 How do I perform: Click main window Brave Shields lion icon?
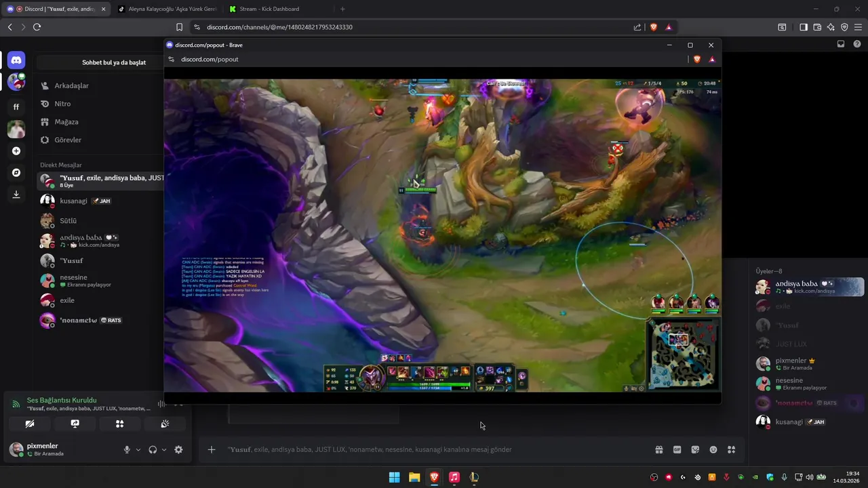click(654, 27)
